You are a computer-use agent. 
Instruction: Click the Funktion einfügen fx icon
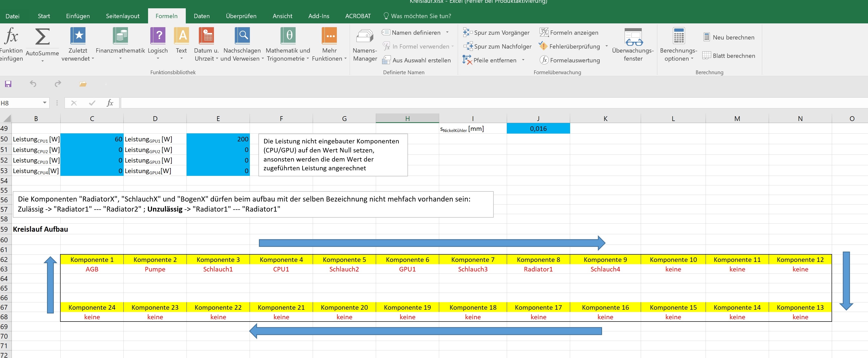(x=11, y=36)
